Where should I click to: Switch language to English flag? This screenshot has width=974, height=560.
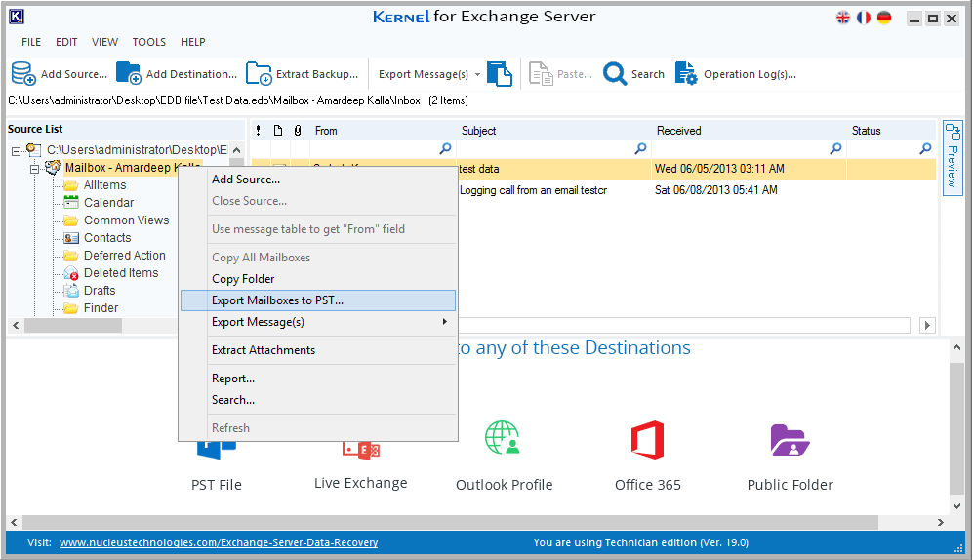[843, 18]
